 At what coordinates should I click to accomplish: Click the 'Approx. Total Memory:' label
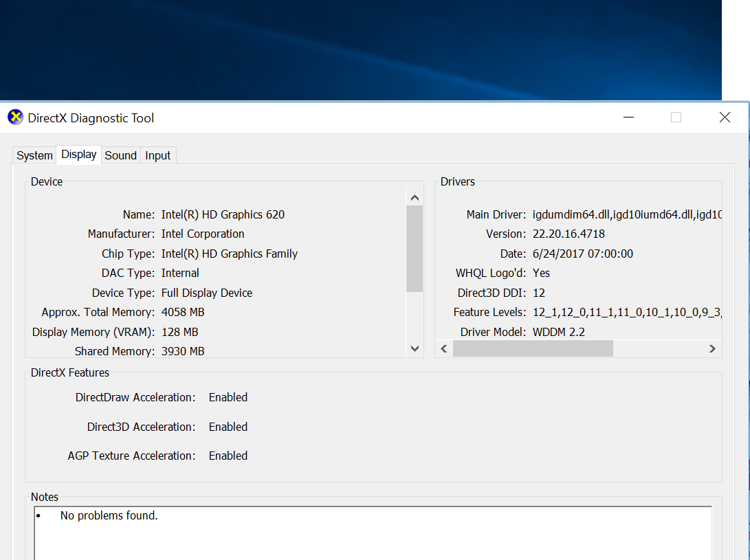[98, 312]
